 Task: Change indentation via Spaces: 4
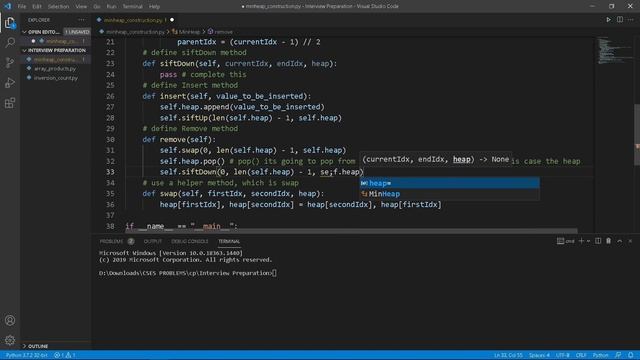click(539, 355)
